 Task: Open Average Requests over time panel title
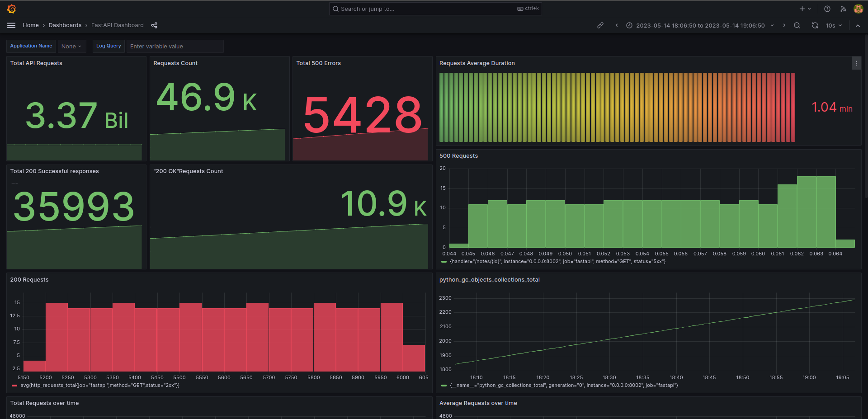pos(478,403)
